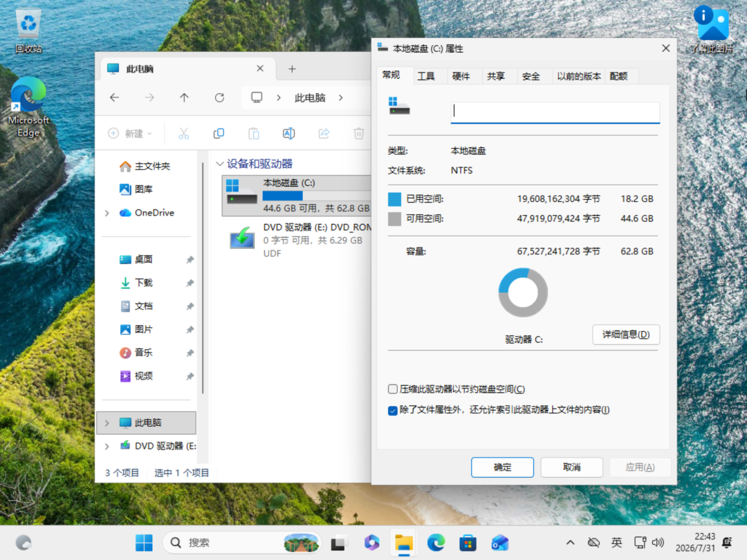The image size is (747, 560).
Task: Expand 此电脑 tree node
Action: (107, 423)
